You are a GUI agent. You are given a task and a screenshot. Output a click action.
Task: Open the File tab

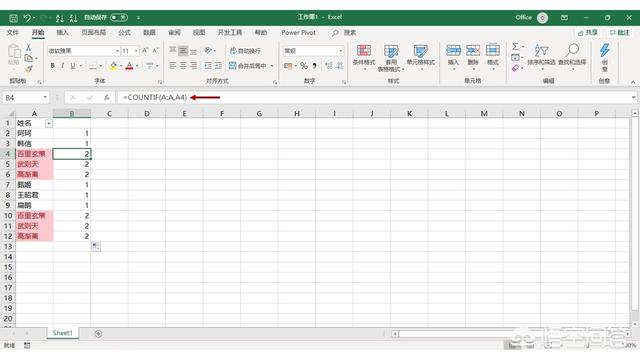click(12, 32)
